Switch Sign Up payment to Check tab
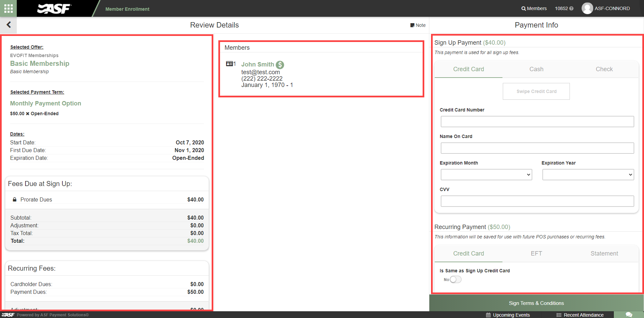The height and width of the screenshot is (318, 644). (604, 69)
